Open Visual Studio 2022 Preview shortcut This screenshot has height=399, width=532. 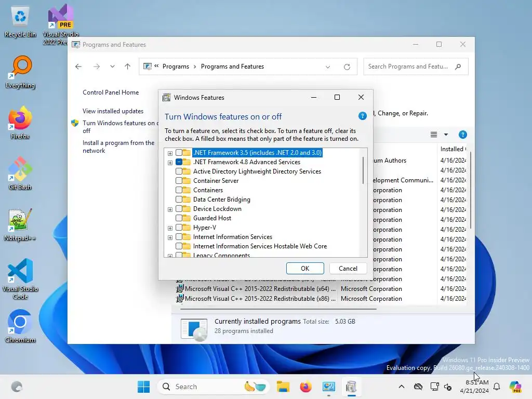point(60,24)
